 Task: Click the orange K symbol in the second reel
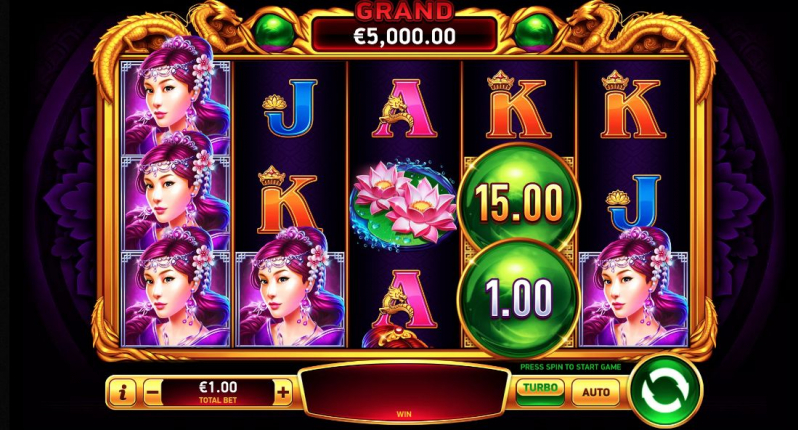tap(288, 199)
